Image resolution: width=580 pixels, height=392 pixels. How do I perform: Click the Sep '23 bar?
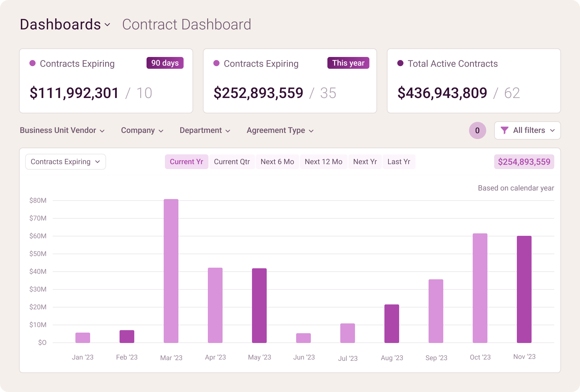[436, 311]
